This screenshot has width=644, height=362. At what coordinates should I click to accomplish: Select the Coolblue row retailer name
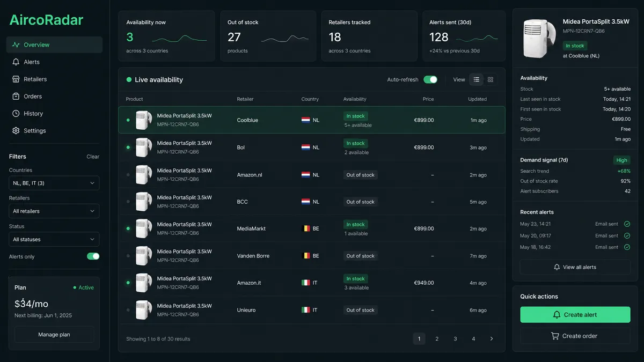[x=247, y=120]
